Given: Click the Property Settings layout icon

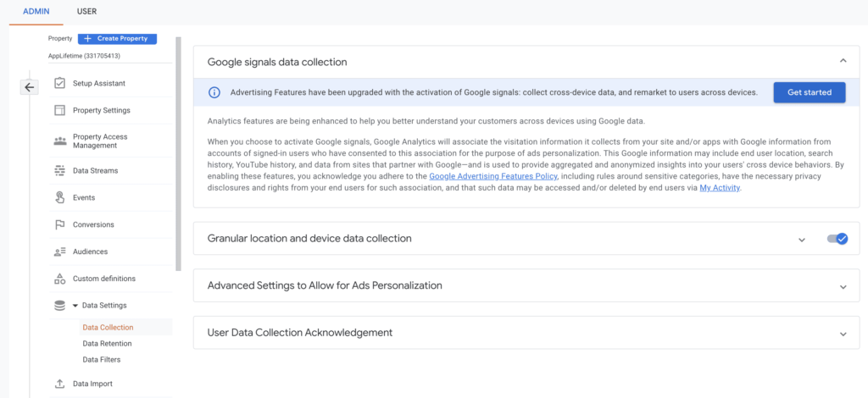Looking at the screenshot, I should click(x=59, y=110).
